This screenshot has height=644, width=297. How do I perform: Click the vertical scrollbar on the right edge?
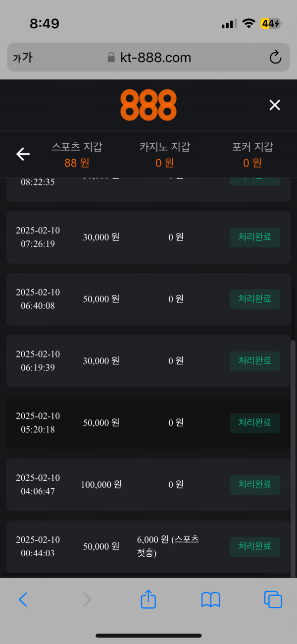pos(293,446)
